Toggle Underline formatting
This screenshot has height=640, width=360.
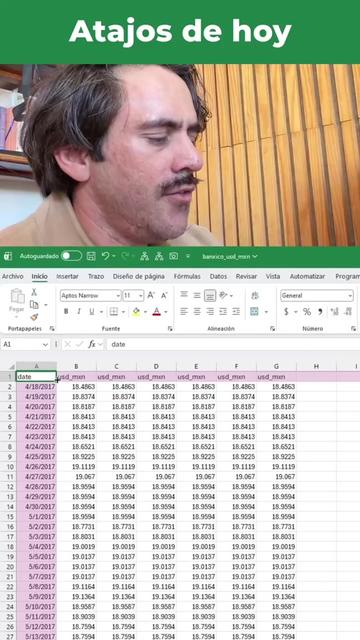(91, 311)
